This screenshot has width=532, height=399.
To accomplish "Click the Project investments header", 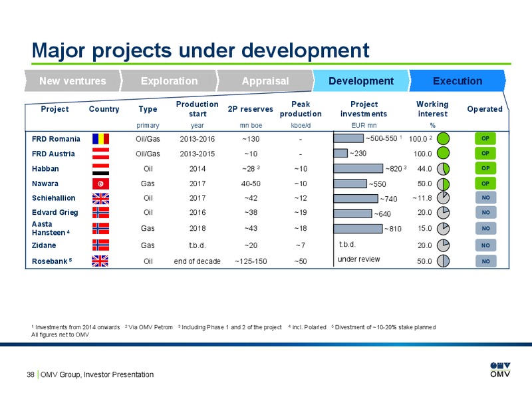I will click(364, 109).
